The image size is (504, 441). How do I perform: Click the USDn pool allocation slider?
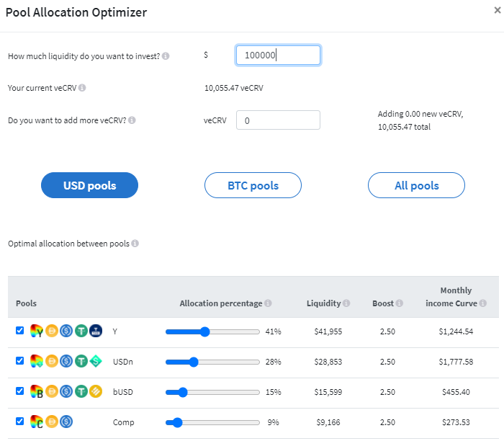pos(212,362)
